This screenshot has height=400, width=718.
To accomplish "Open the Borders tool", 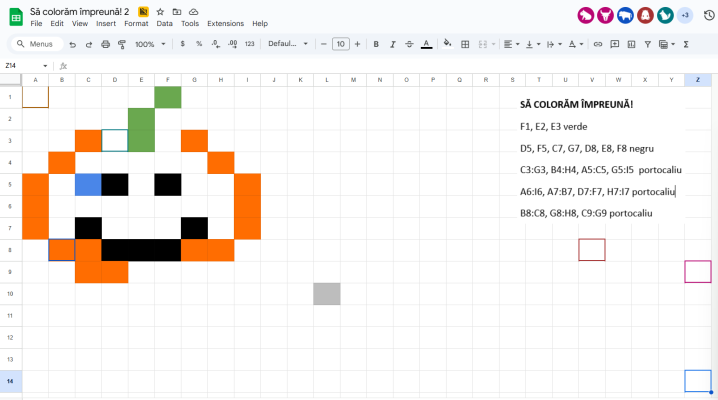I will pyautogui.click(x=464, y=44).
